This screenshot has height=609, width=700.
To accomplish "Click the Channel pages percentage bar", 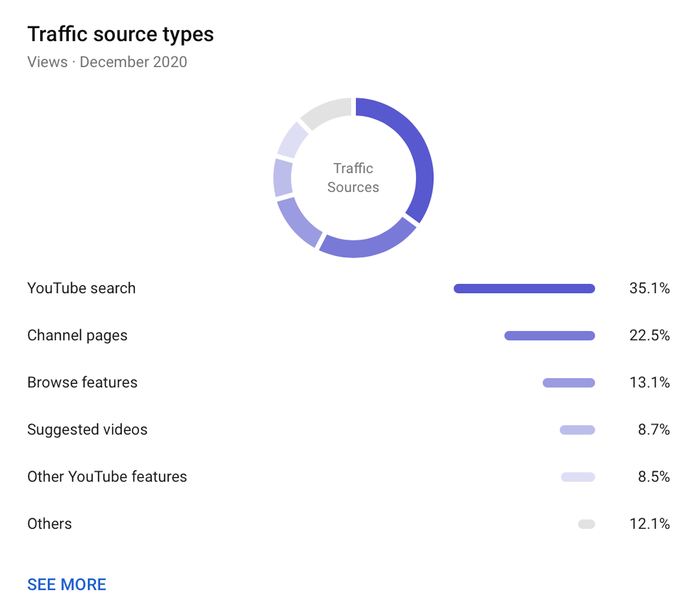I will pos(549,336).
